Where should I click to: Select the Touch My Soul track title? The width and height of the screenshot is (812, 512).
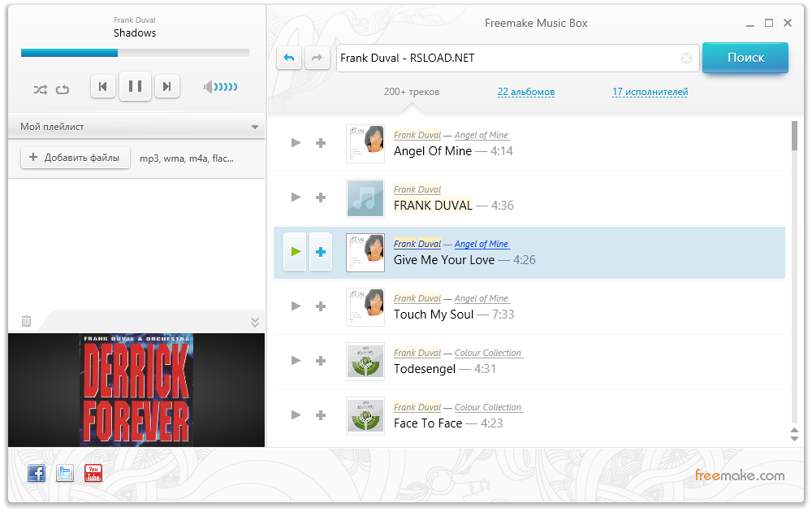(434, 314)
